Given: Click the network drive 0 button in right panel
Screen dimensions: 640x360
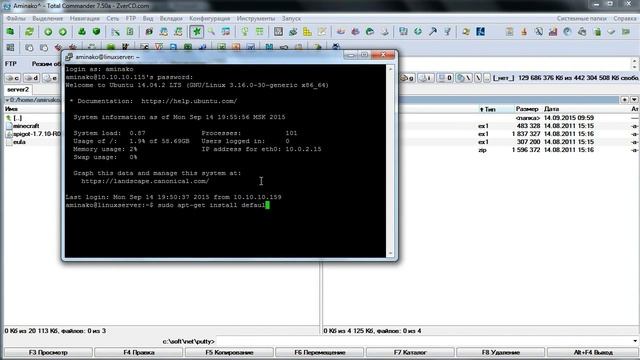Looking at the screenshot, I should click(445, 78).
